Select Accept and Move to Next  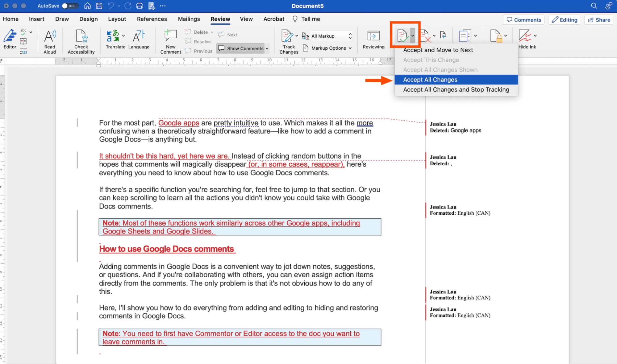(x=456, y=50)
